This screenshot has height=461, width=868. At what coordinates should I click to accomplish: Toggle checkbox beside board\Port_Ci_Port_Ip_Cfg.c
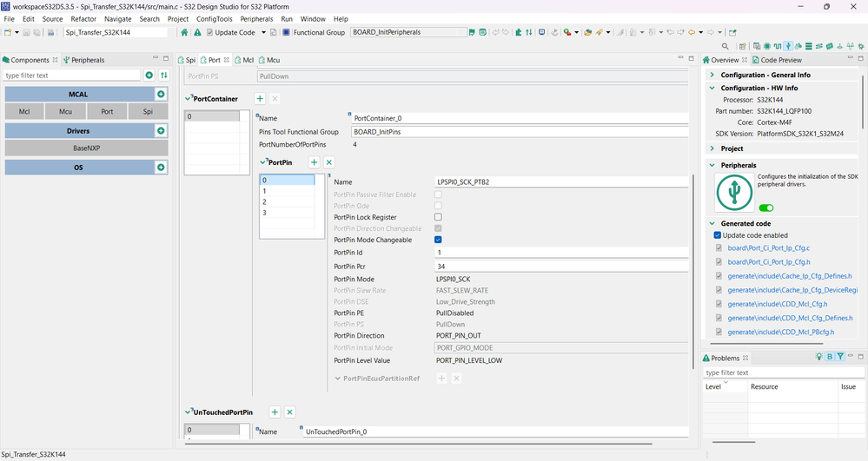[x=719, y=248]
